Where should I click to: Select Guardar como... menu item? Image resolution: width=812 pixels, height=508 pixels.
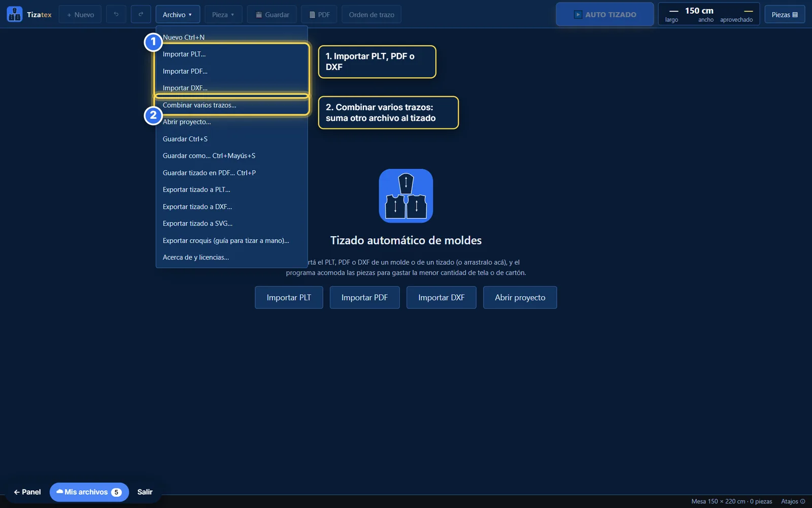pos(231,155)
